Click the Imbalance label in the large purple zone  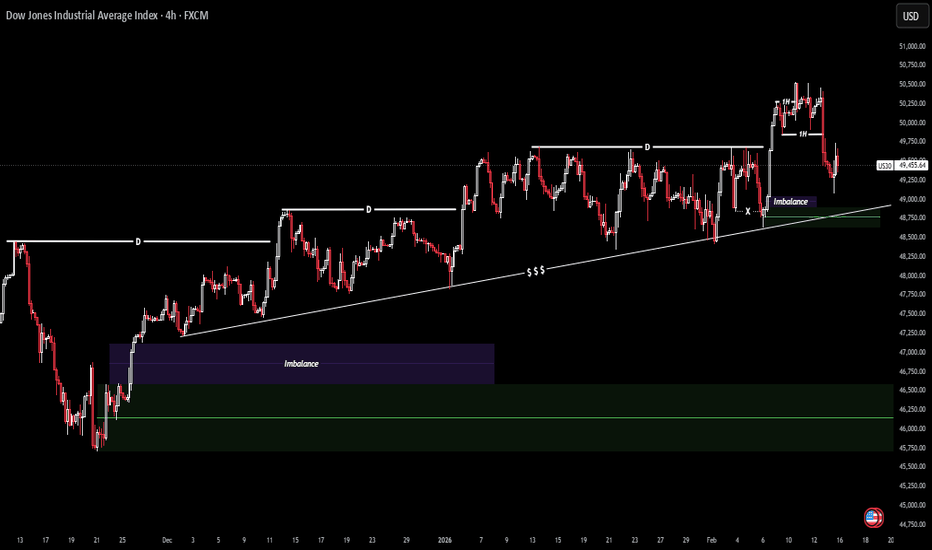(x=301, y=363)
